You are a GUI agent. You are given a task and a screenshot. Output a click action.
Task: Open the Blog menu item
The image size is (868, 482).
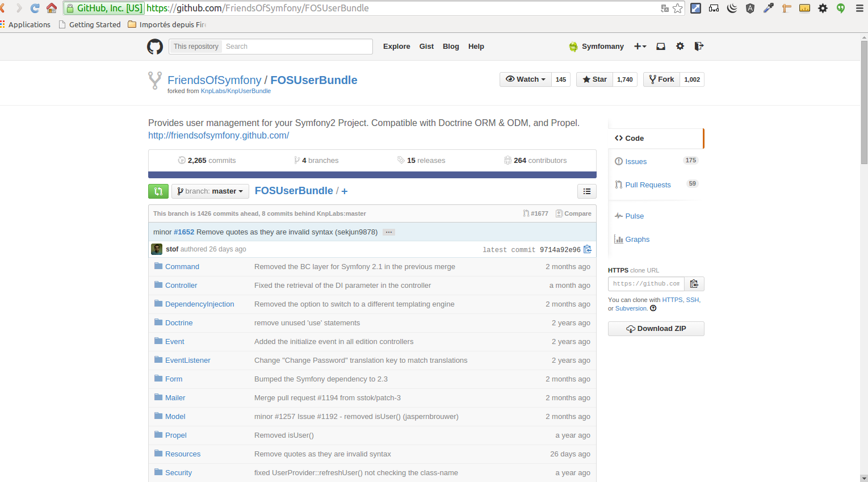pyautogui.click(x=451, y=47)
